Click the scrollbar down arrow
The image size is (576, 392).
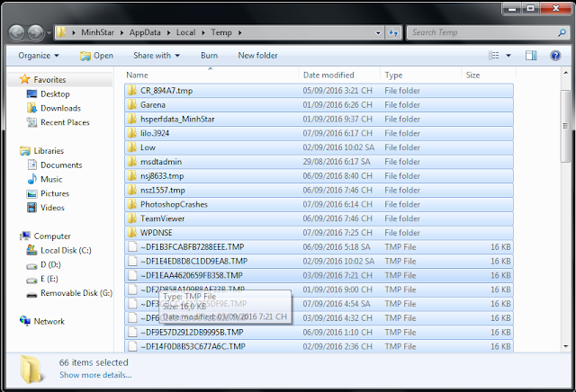point(565,346)
